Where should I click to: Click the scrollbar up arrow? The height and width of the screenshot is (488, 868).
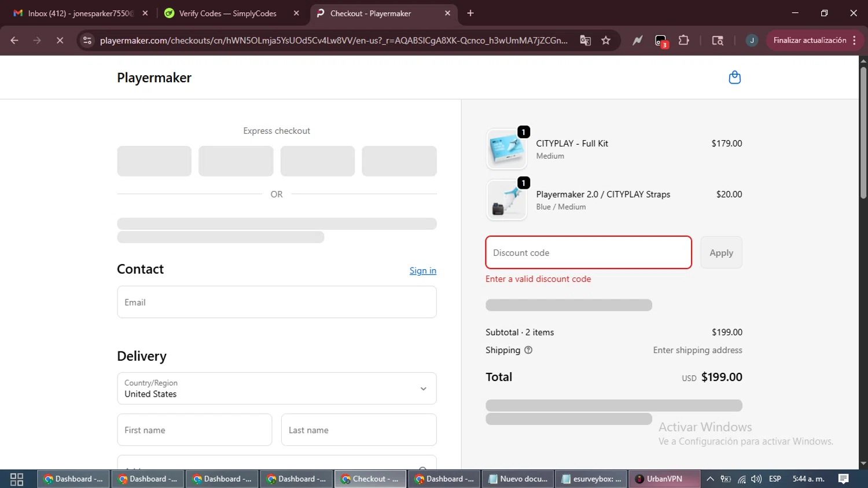tap(863, 60)
